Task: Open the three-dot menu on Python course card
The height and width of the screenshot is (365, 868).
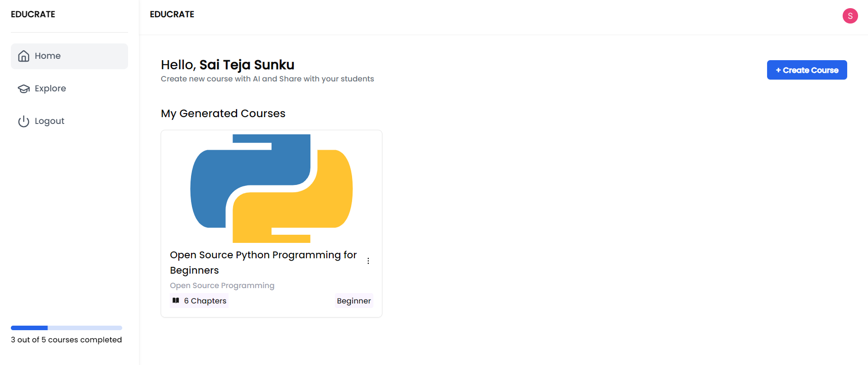Action: coord(368,261)
